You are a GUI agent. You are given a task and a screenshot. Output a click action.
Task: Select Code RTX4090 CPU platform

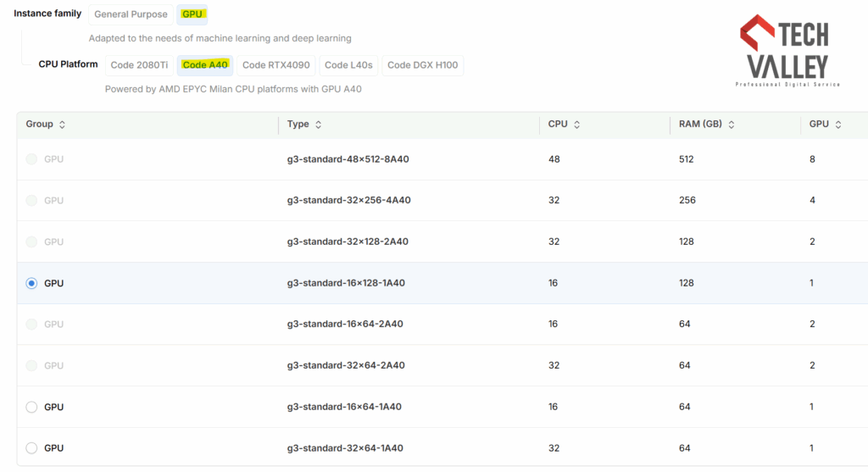coord(276,65)
